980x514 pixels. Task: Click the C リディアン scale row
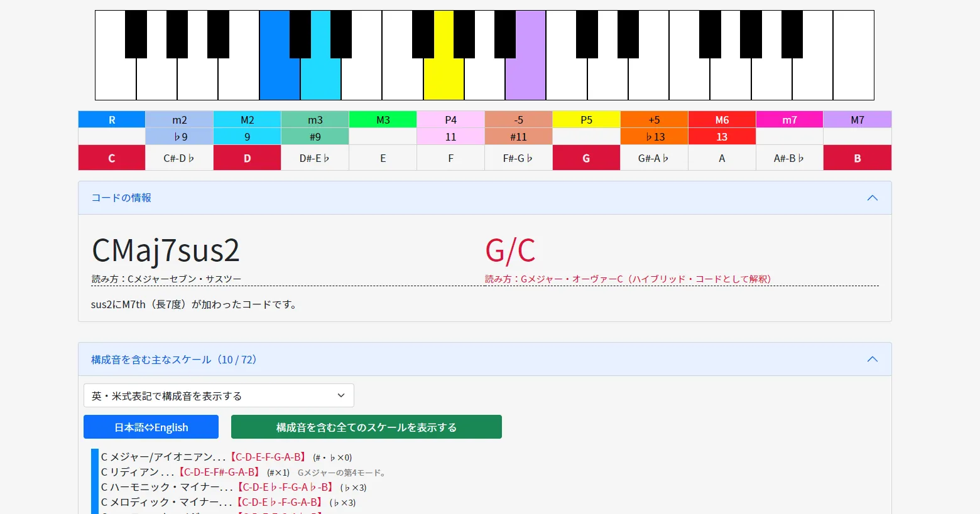pos(244,472)
